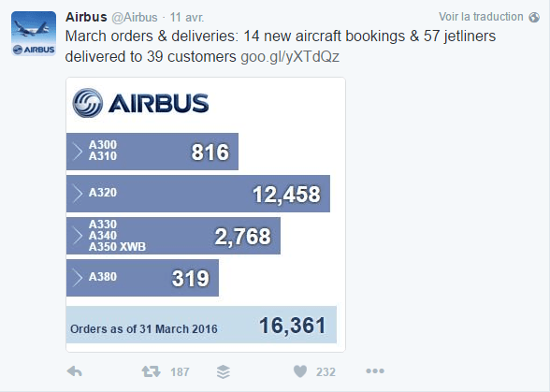Image resolution: width=550 pixels, height=392 pixels.
Task: Click the reply arrow icon
Action: (x=75, y=371)
